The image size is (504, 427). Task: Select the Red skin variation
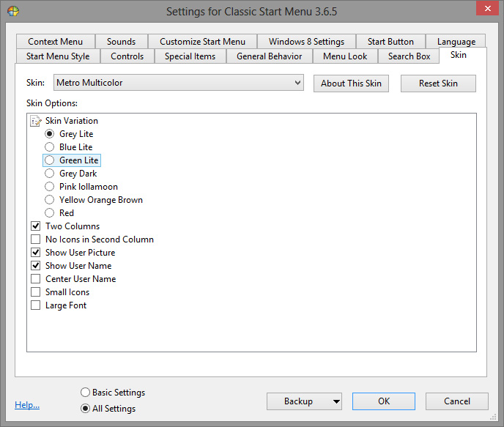pyautogui.click(x=49, y=212)
